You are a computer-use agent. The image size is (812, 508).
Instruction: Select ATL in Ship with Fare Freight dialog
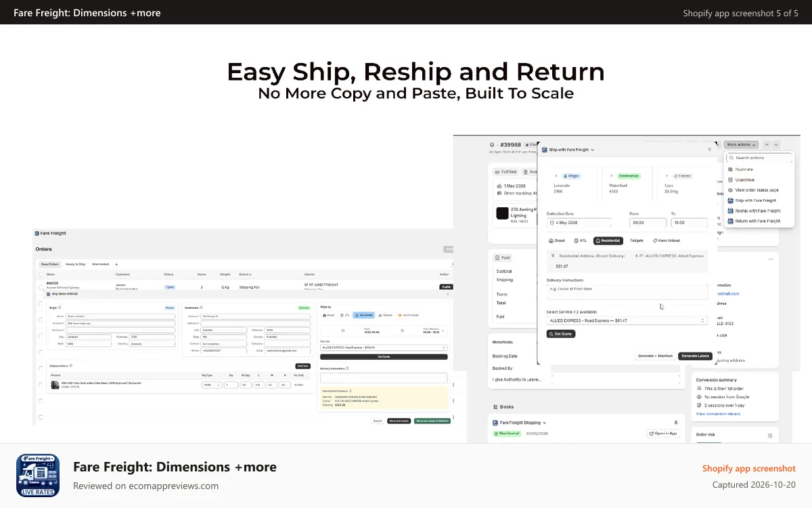pyautogui.click(x=580, y=240)
